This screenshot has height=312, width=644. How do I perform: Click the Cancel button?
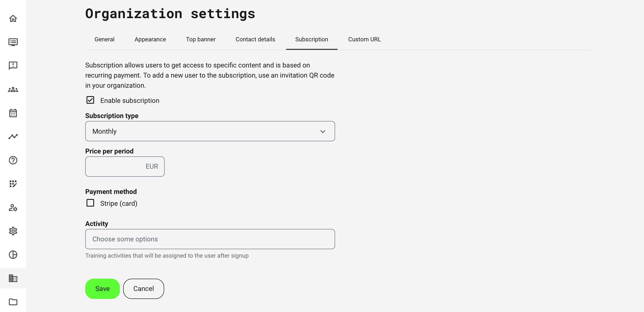point(143,289)
